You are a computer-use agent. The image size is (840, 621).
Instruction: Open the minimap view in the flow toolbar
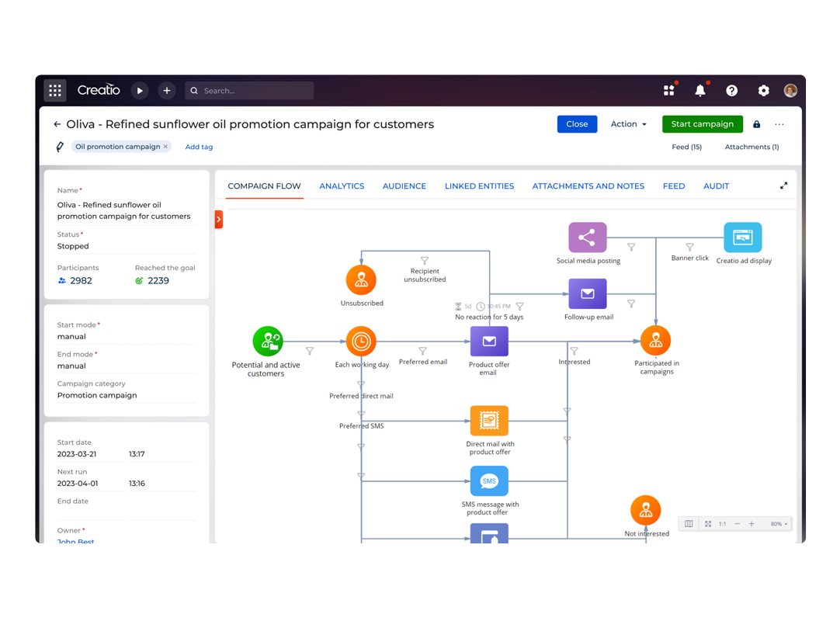pyautogui.click(x=689, y=524)
